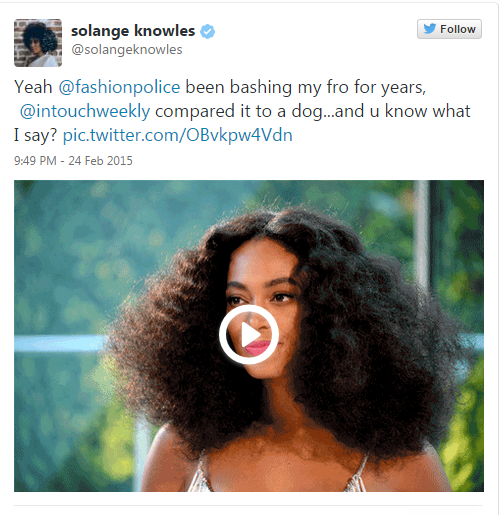Follow the pic.twitter.com/OBvkpw4Vdn link
The image size is (499, 515).
(x=178, y=135)
